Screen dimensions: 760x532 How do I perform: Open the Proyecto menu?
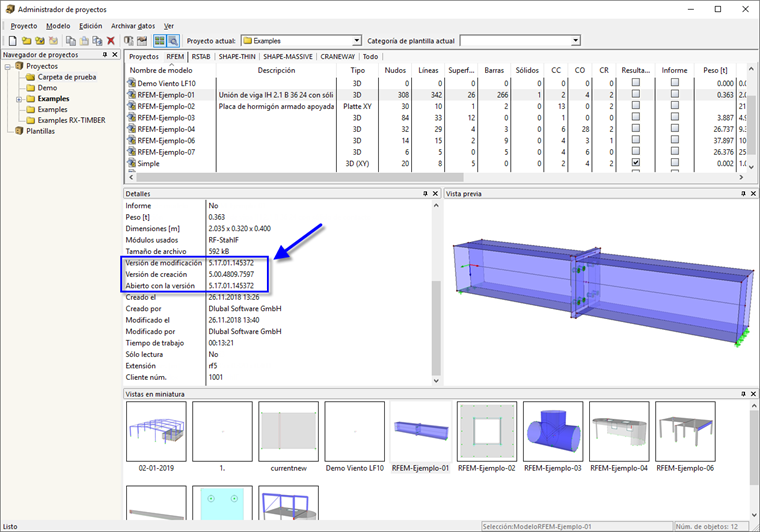click(24, 26)
